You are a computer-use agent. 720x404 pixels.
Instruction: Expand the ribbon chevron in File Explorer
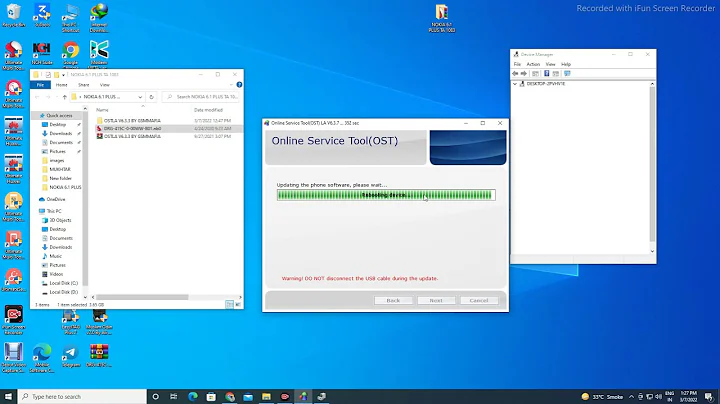click(231, 84)
